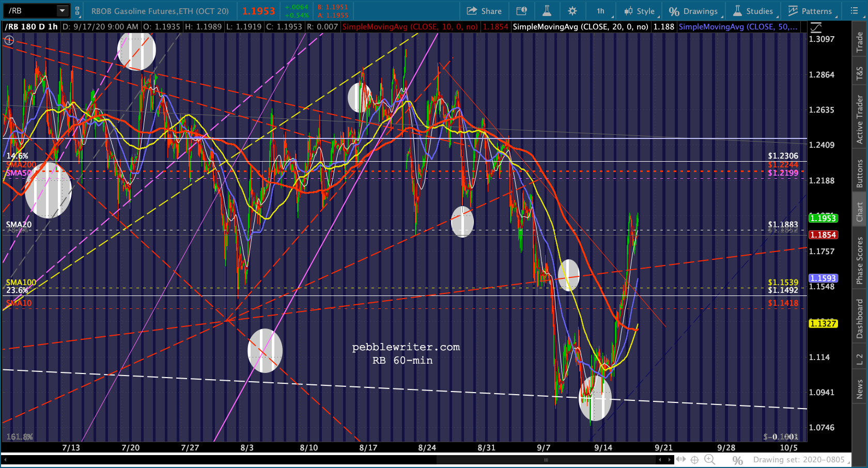The image size is (868, 468).
Task: Open the Phase Scores side tab
Action: click(860, 260)
